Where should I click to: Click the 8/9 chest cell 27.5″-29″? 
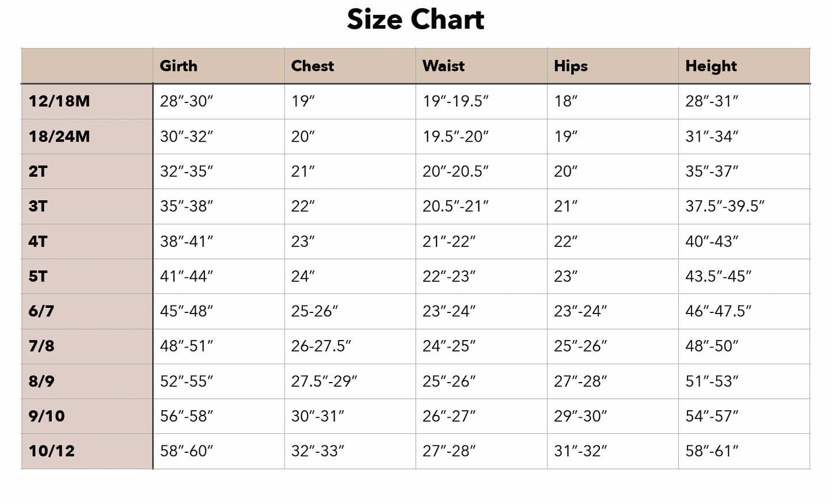tap(324, 381)
